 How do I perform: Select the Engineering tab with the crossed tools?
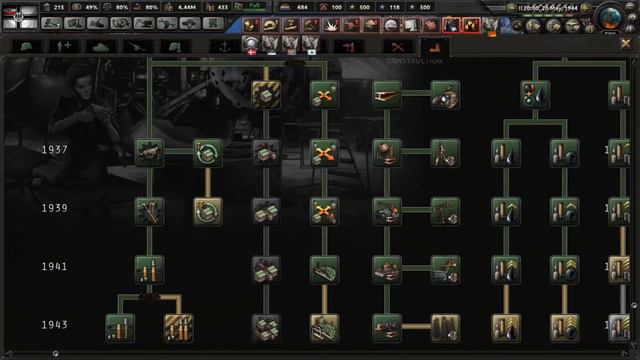[398, 47]
